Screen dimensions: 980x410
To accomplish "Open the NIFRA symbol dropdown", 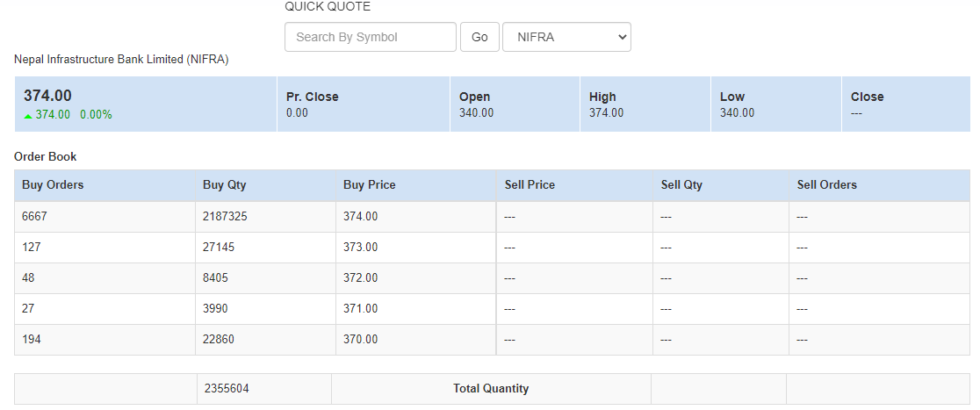I will coord(566,37).
